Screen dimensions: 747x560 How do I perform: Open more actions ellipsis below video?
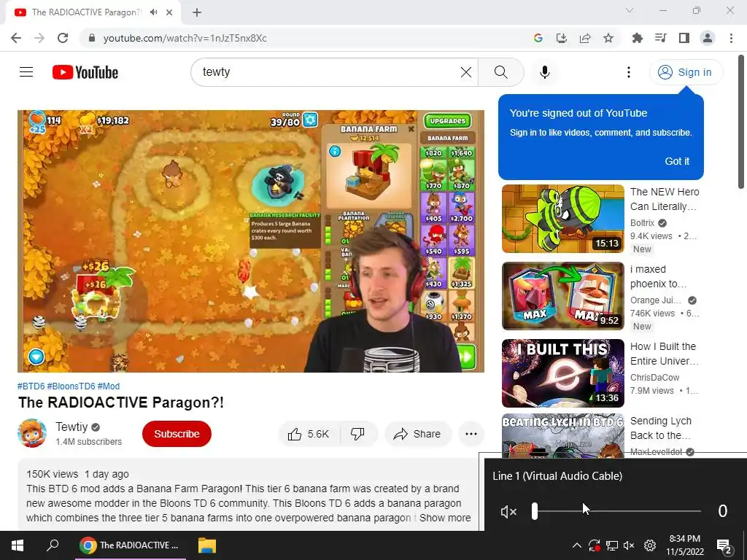click(471, 434)
